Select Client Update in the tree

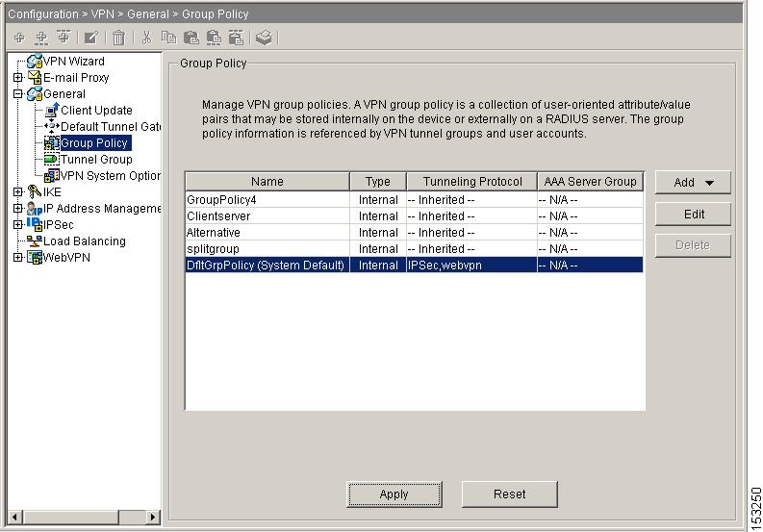tap(96, 111)
